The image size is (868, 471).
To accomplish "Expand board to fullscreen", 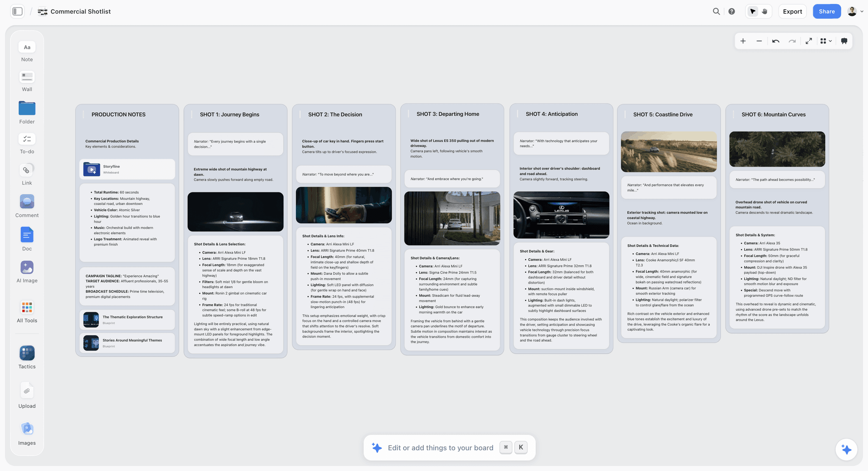I will (809, 41).
